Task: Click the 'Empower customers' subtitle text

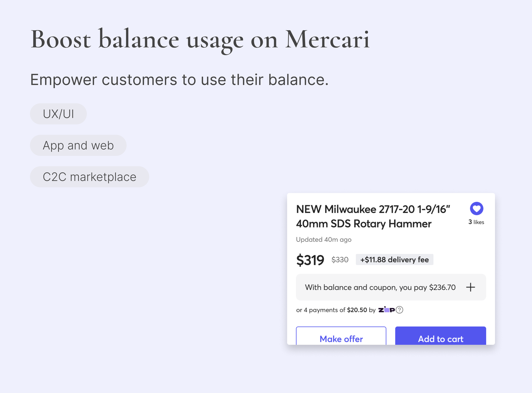Action: [179, 80]
